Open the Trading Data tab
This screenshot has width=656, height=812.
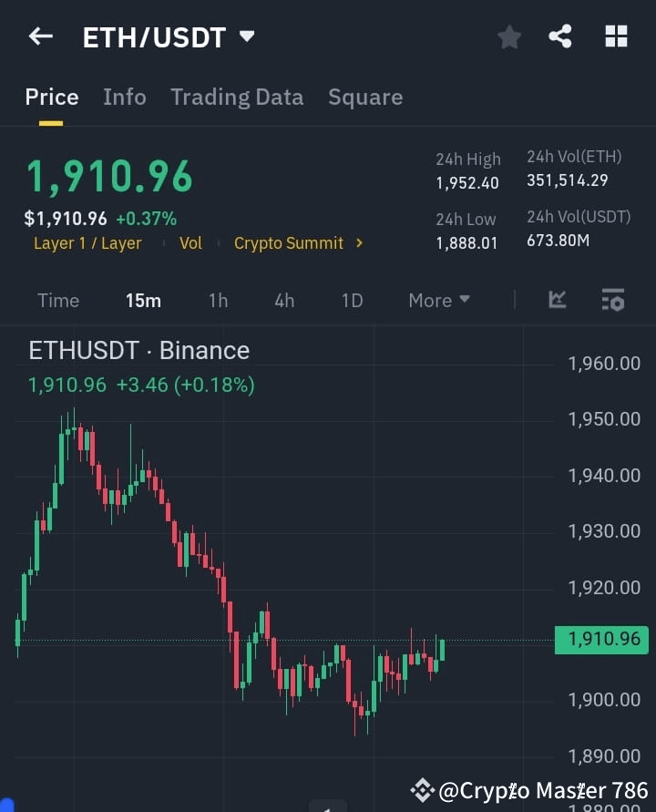(237, 97)
